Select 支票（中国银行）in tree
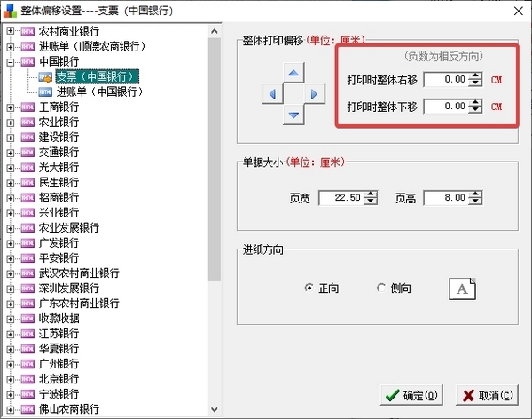This screenshot has height=419, width=532. point(97,76)
